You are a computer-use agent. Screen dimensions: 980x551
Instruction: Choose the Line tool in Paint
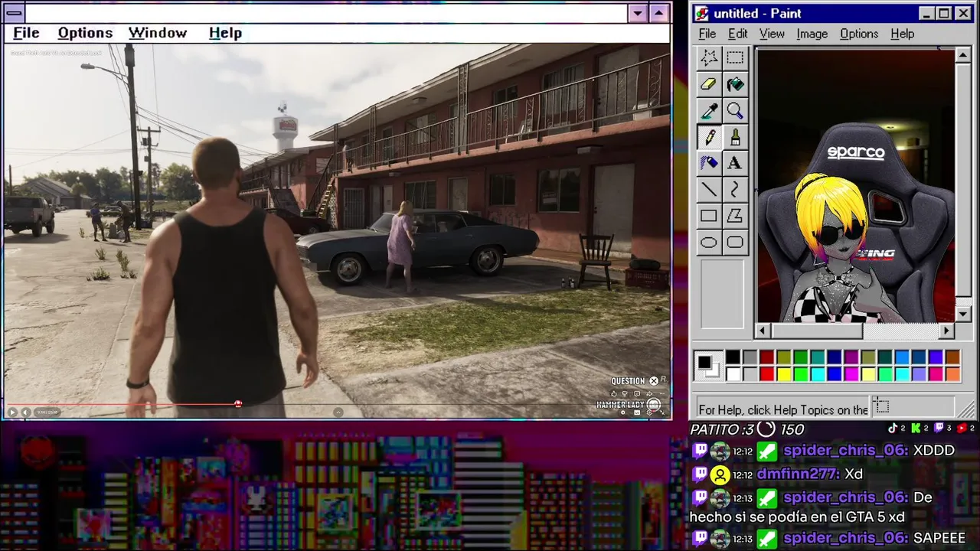[x=709, y=190]
